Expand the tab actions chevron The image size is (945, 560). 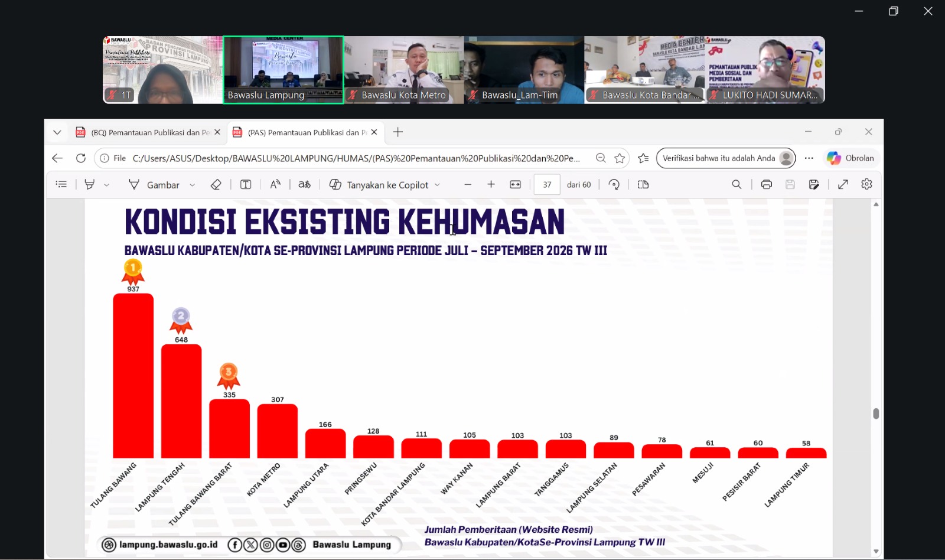(57, 132)
